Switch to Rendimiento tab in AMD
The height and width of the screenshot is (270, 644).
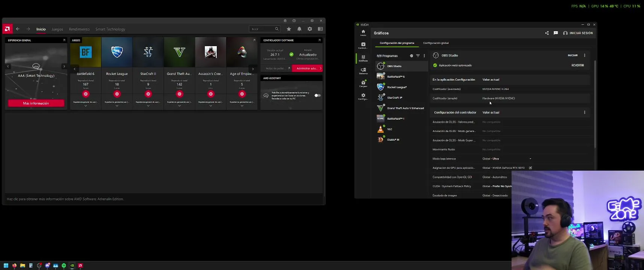(79, 29)
